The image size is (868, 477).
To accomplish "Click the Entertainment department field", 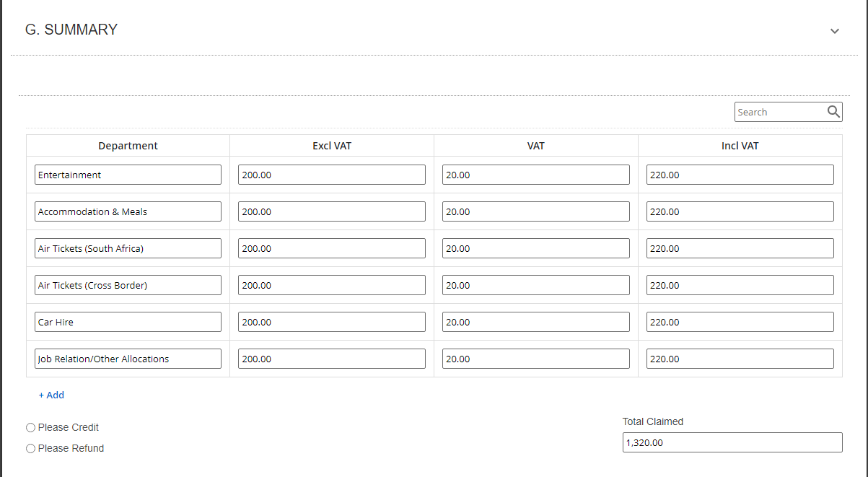I will point(128,175).
